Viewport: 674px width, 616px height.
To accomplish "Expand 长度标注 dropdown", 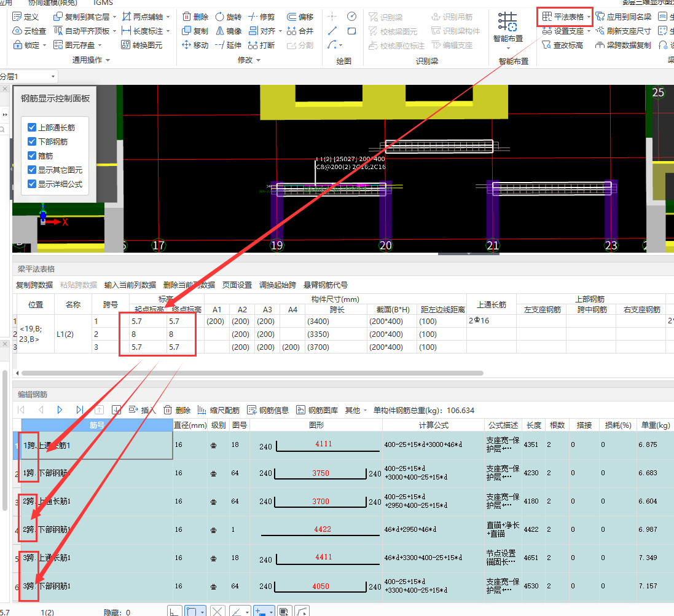I will point(168,31).
